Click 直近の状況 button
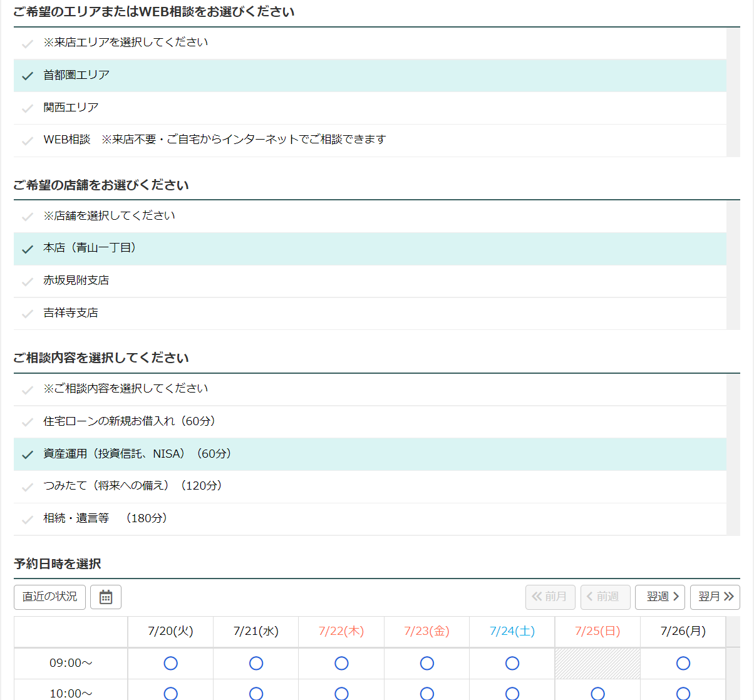Image resolution: width=754 pixels, height=700 pixels. click(x=49, y=597)
